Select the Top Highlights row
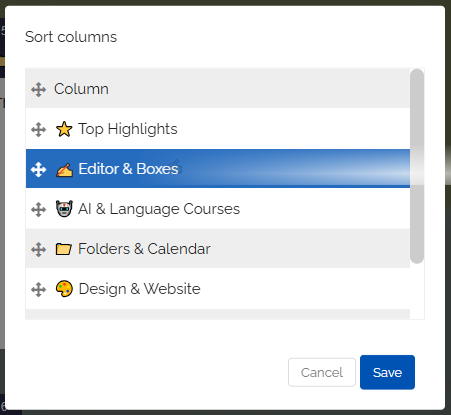 (218, 129)
